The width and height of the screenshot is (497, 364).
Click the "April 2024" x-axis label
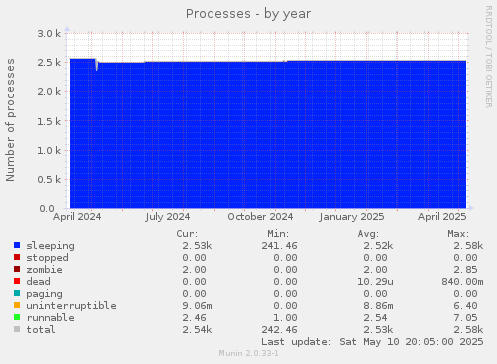point(77,217)
